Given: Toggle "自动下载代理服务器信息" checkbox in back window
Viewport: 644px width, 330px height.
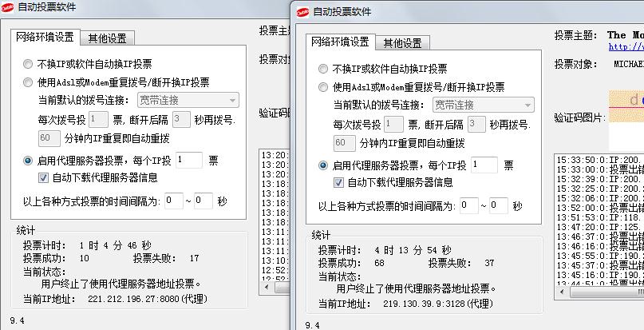Looking at the screenshot, I should click(43, 177).
